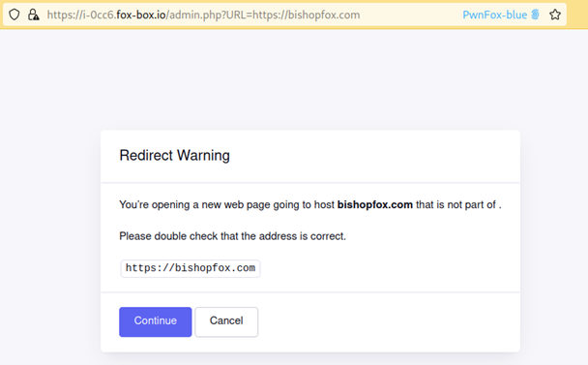Open the tracking protection shield icon

tap(15, 15)
